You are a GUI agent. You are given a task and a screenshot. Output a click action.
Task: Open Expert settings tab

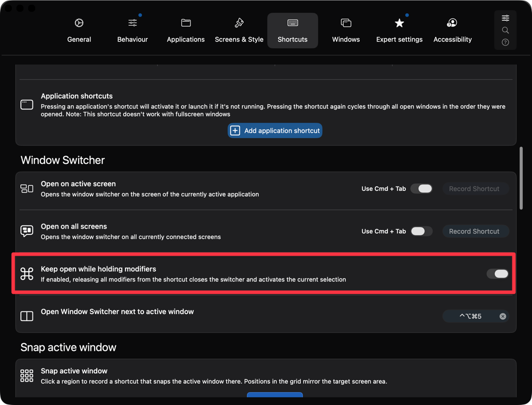400,30
